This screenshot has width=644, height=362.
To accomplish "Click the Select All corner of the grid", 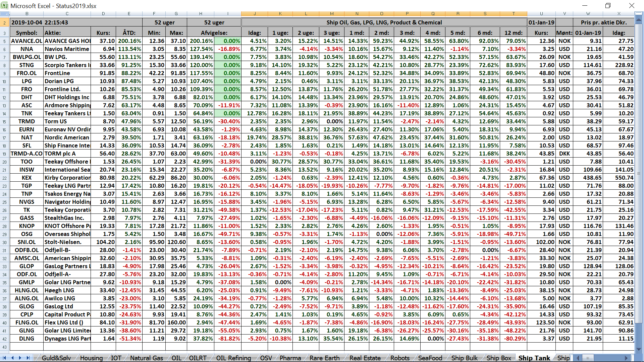I will [x=5, y=14].
